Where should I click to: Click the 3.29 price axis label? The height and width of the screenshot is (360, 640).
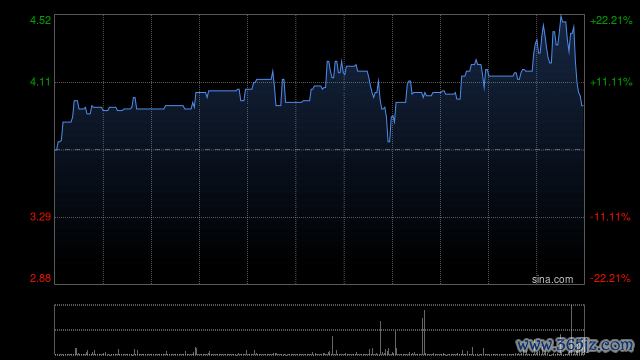(40, 217)
